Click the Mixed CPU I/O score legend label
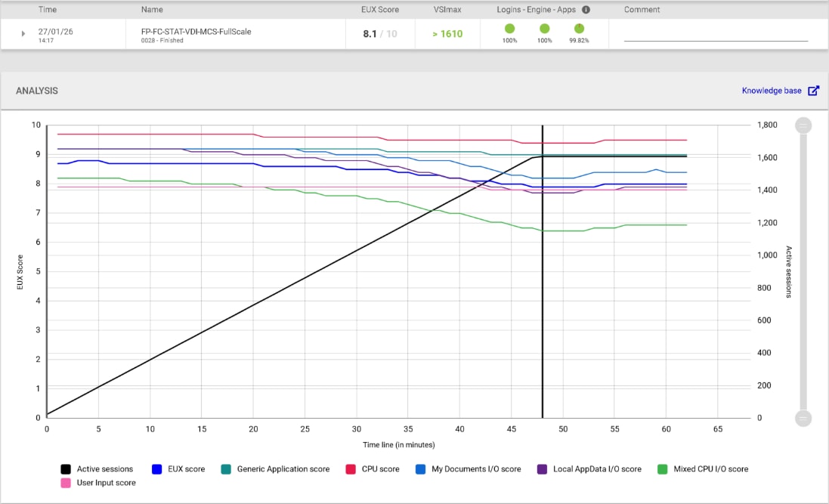This screenshot has width=829, height=504. pos(710,469)
